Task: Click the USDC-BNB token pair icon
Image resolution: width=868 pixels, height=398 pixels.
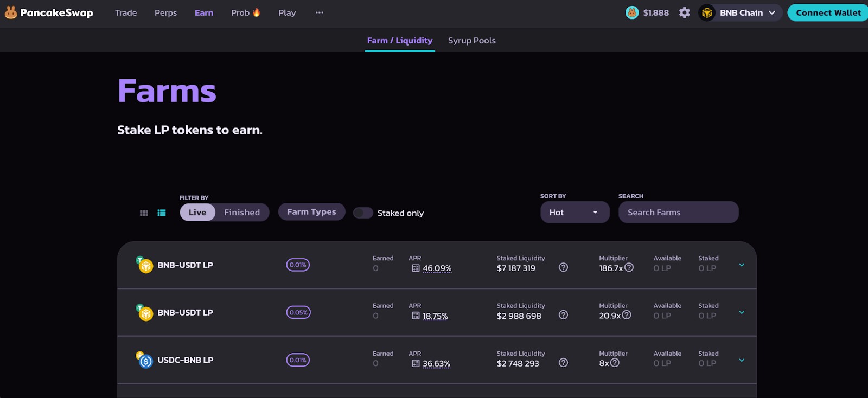Action: tap(144, 360)
